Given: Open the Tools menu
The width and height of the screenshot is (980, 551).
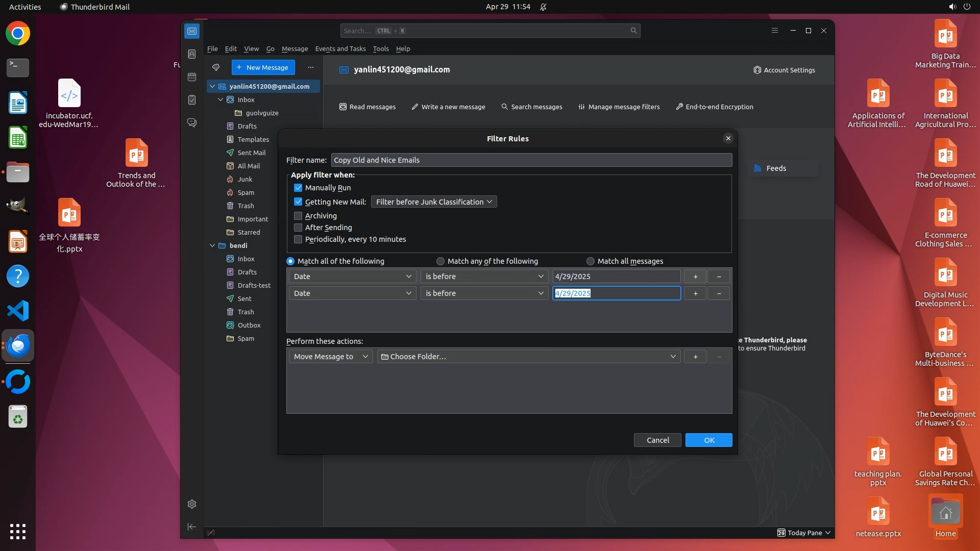Looking at the screenshot, I should pyautogui.click(x=380, y=49).
